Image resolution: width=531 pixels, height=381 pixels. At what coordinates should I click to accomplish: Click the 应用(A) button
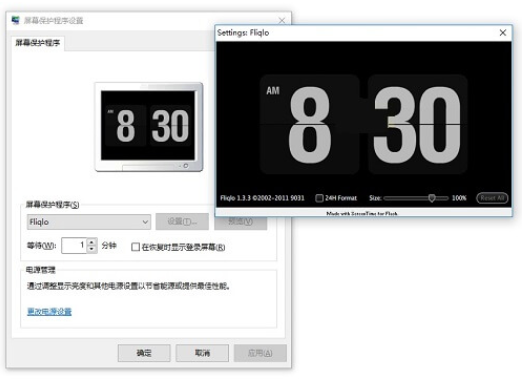click(x=260, y=353)
